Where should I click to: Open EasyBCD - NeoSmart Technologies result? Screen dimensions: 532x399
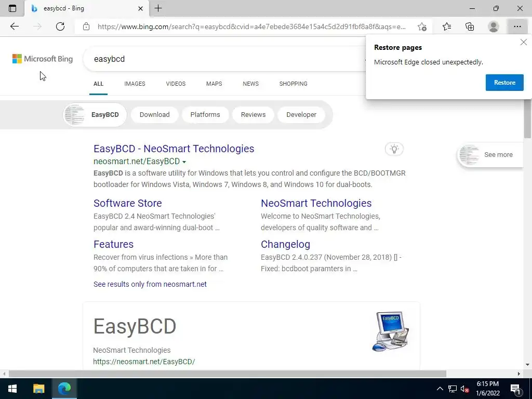click(x=174, y=149)
